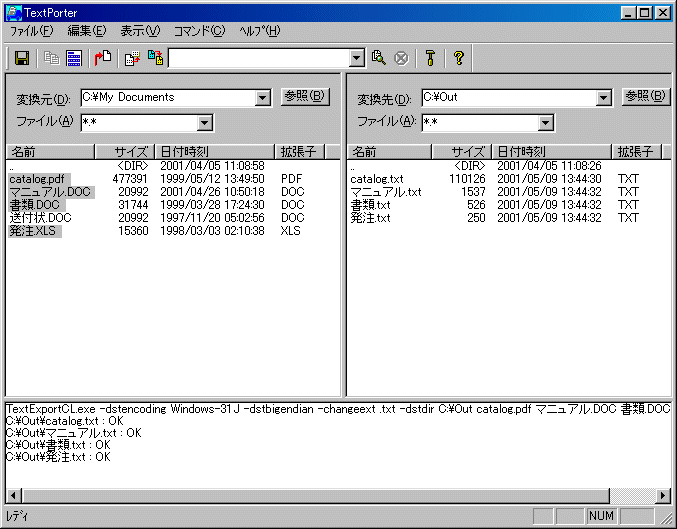Expand the right pane ファイル filter dropdown
This screenshot has height=529, width=677.
click(x=545, y=123)
